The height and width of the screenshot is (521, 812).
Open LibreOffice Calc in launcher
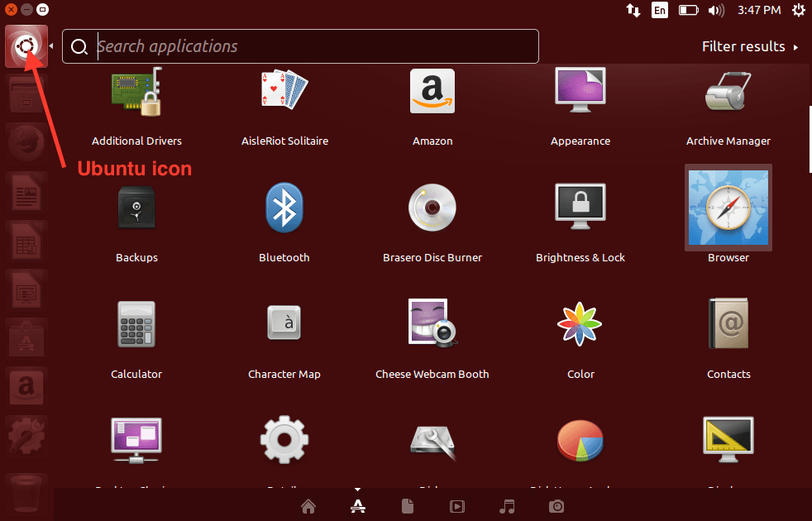tap(26, 241)
